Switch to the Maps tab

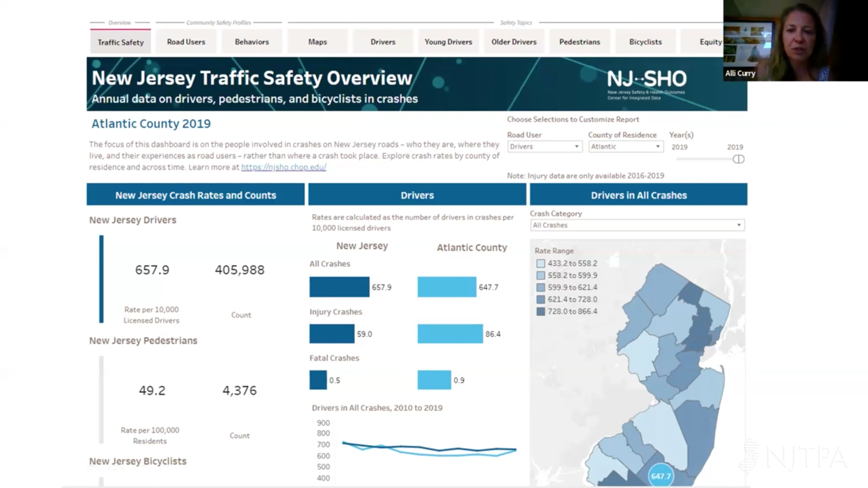click(317, 41)
